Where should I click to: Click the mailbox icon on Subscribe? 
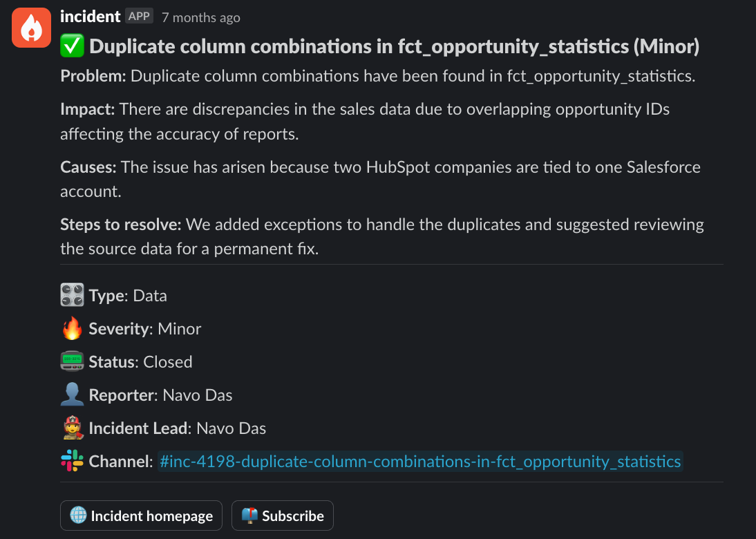[249, 516]
